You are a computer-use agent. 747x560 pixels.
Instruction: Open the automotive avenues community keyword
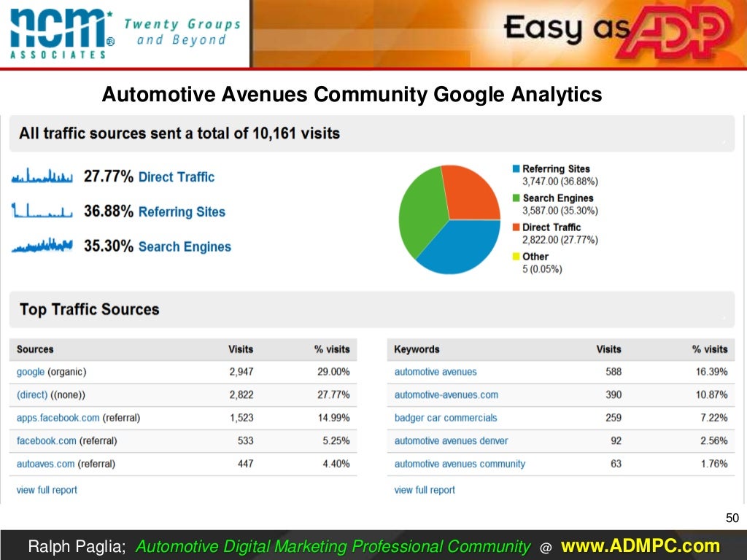[460, 464]
